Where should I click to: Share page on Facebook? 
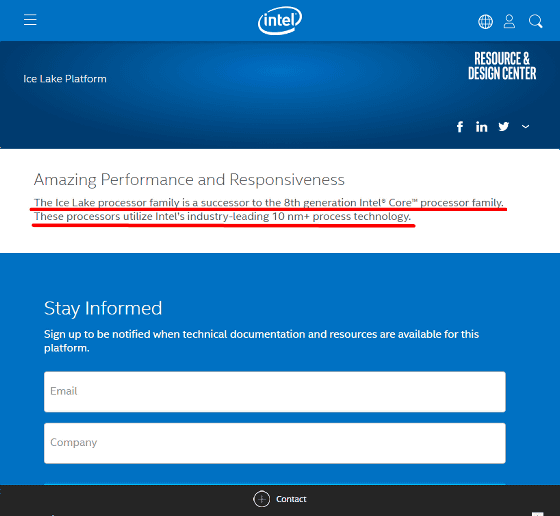coord(460,127)
